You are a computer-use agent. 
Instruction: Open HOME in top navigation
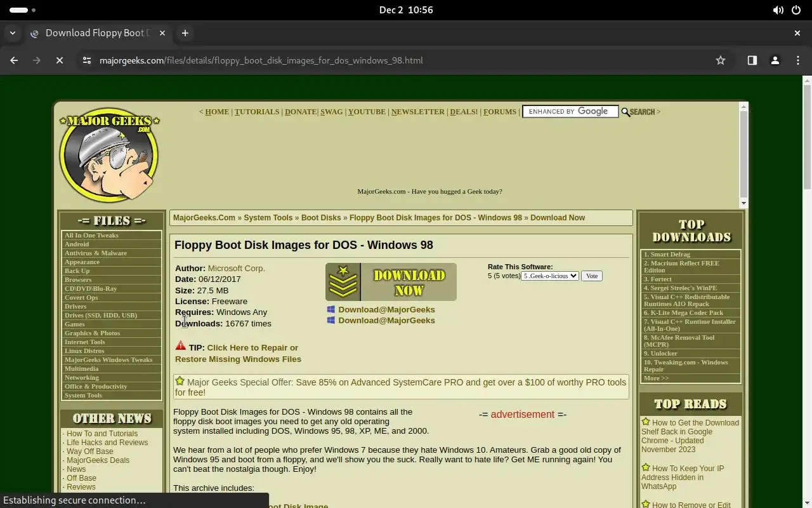(217, 112)
